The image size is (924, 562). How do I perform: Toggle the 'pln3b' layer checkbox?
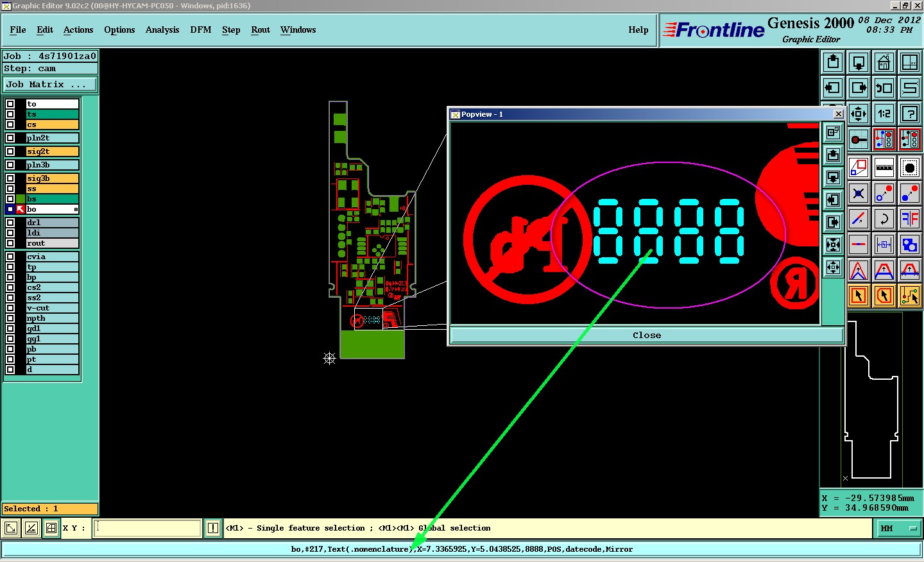pyautogui.click(x=10, y=165)
